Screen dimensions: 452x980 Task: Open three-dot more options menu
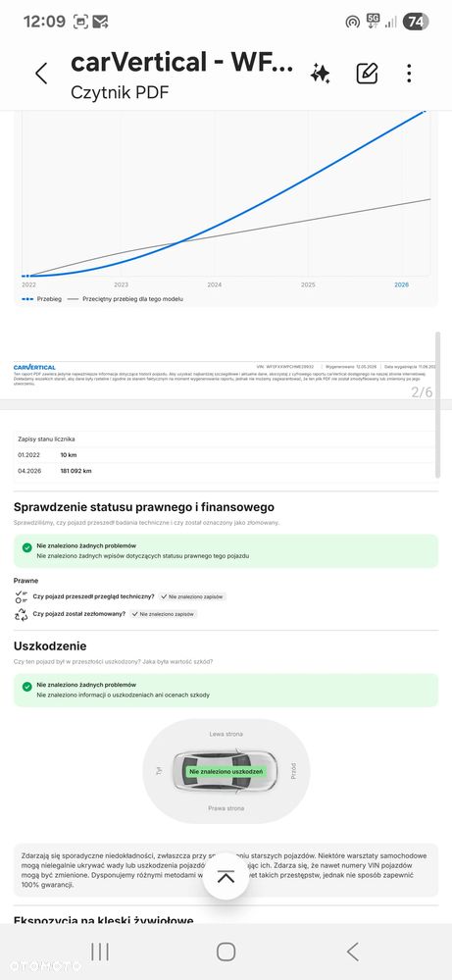pos(409,74)
